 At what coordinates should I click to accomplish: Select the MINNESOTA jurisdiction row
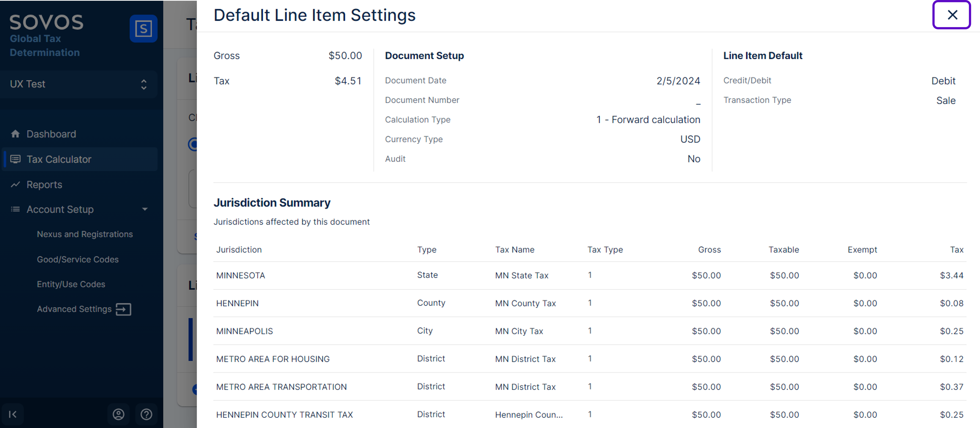[240, 275]
